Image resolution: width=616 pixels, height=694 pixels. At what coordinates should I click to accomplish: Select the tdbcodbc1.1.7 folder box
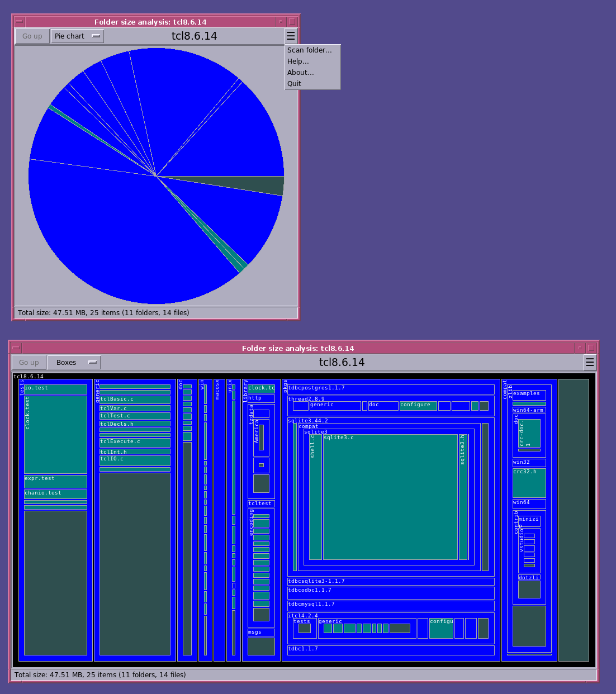point(391,593)
